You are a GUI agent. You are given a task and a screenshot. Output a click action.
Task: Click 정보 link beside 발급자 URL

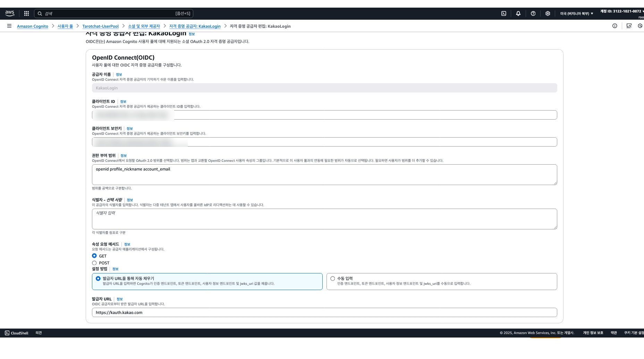120,299
